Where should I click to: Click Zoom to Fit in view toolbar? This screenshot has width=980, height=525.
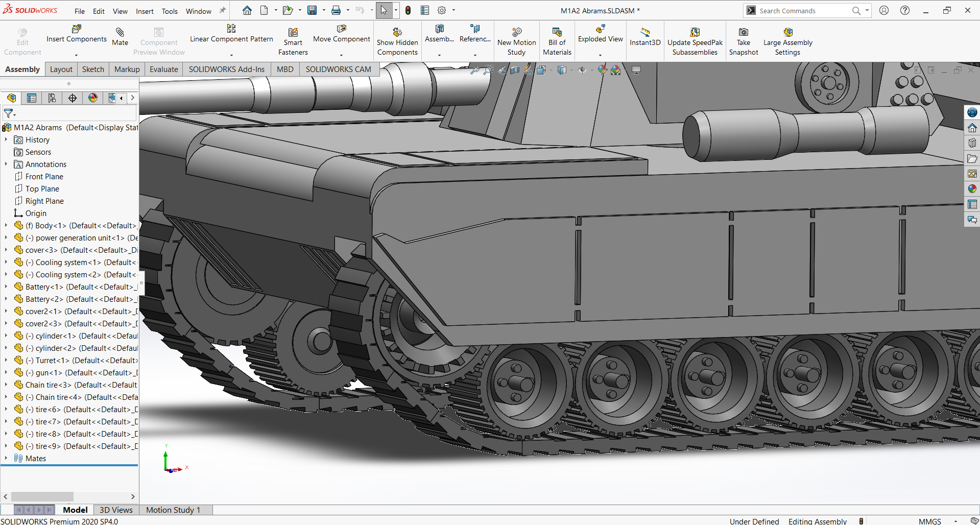(x=475, y=70)
